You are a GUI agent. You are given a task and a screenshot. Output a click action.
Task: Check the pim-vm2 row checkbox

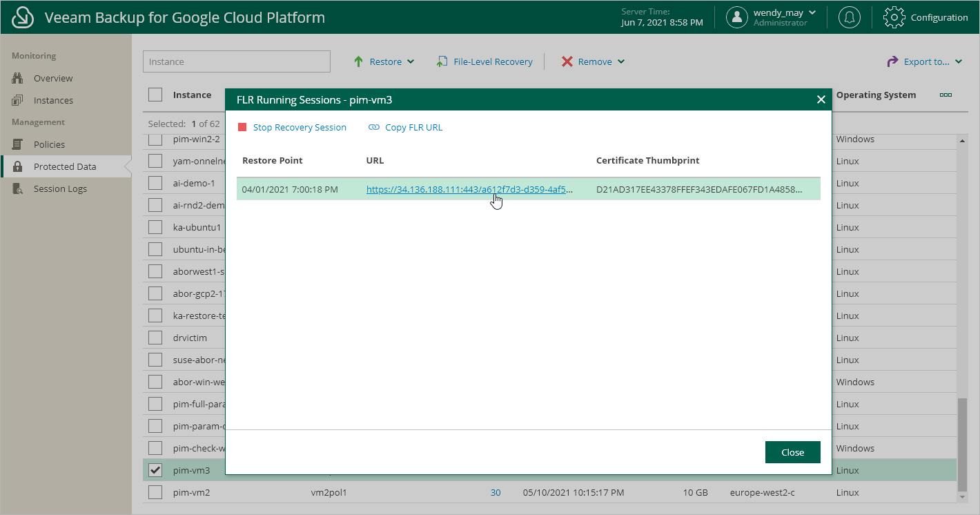click(155, 492)
